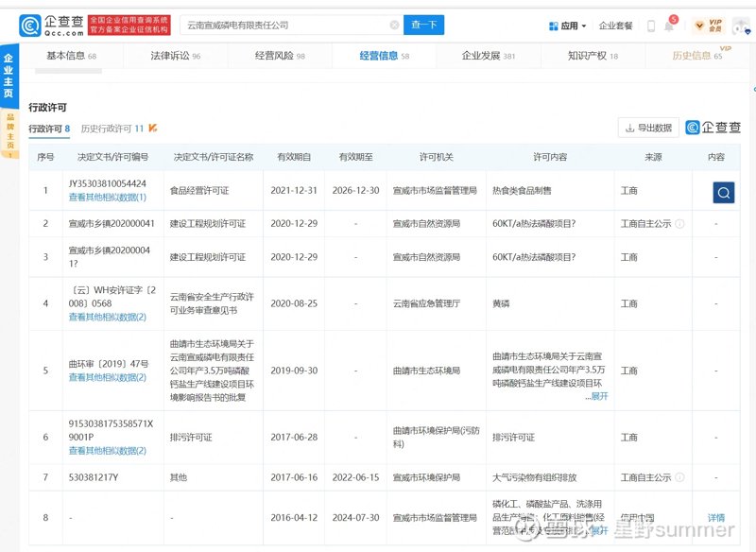Click the 530381217Y permit number
756x552 pixels.
coord(93,477)
